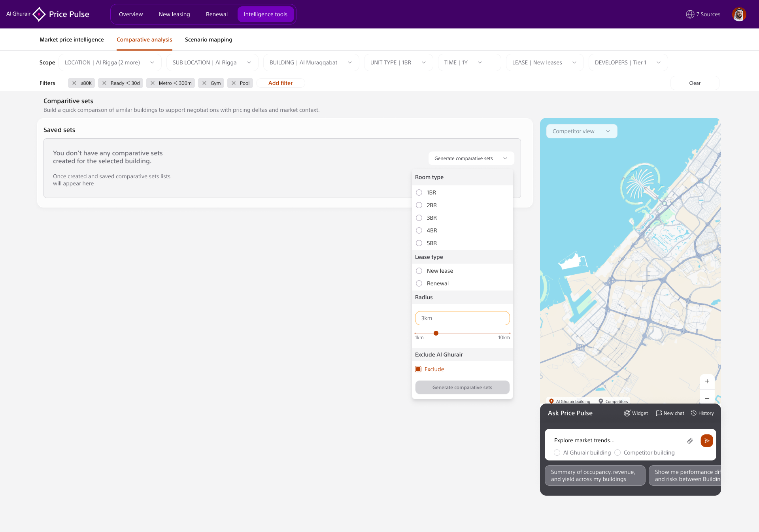Screen dimensions: 759x532
Task: Remove the Gym filter chip
Action: click(204, 83)
